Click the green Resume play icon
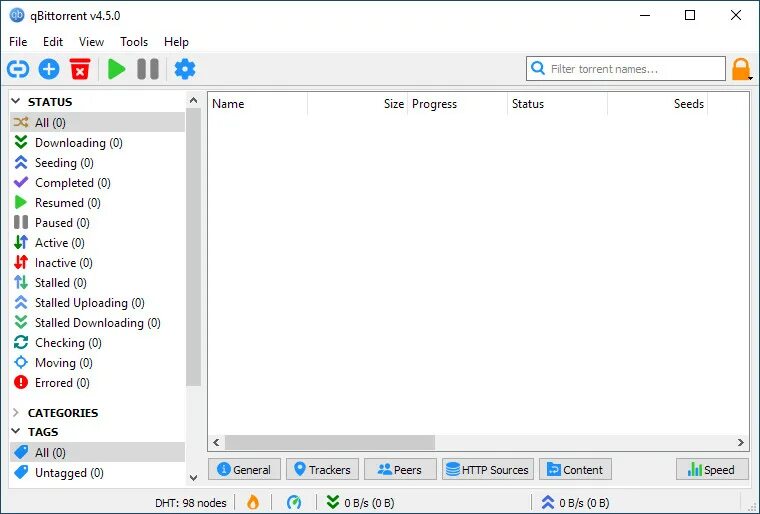 (116, 69)
